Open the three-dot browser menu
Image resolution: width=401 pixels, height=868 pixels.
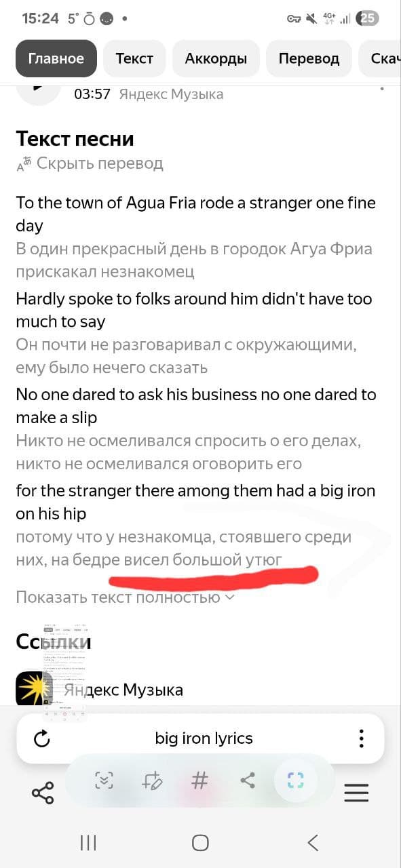[362, 738]
